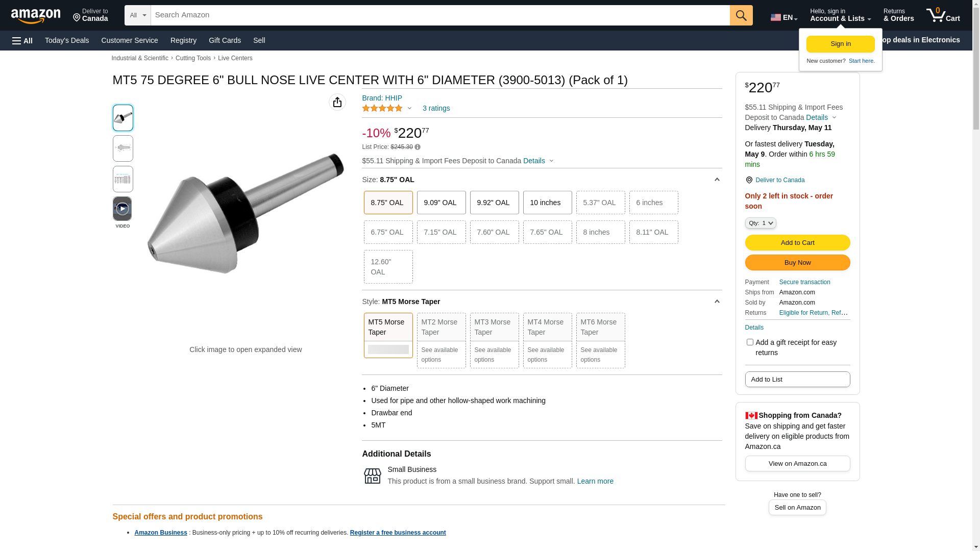Viewport: 980px width, 551px height.
Task: Choose the MT2 Morse Taper style
Action: pos(441,340)
